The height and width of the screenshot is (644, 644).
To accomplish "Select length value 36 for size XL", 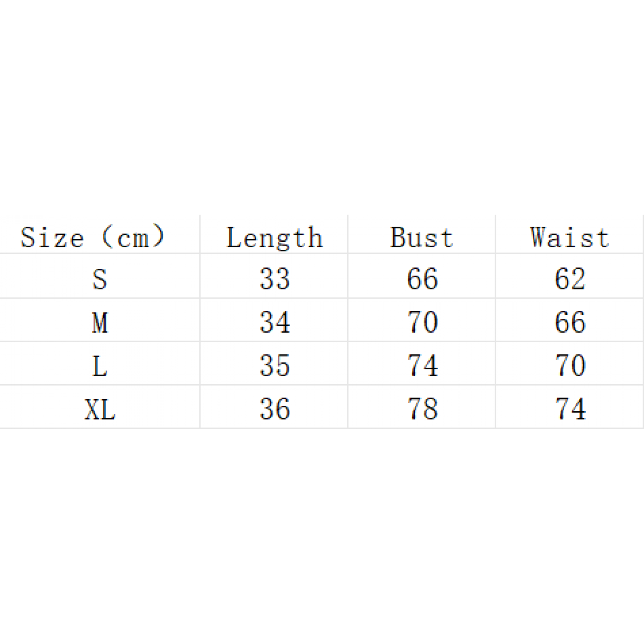I will pos(275,409).
